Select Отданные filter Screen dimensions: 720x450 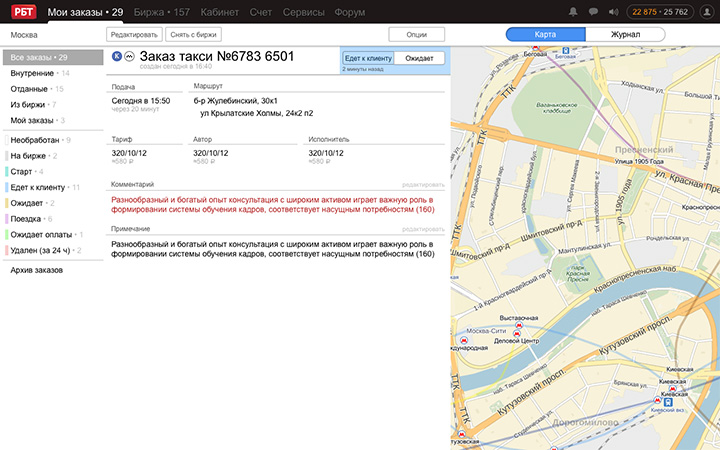37,89
